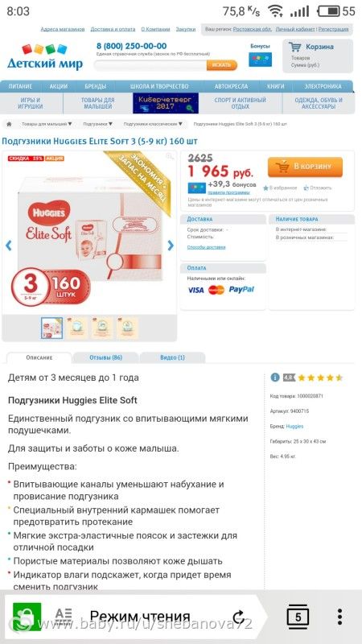Show next product image with right arrow
Screen dimensions: 362x644
[x=171, y=246]
